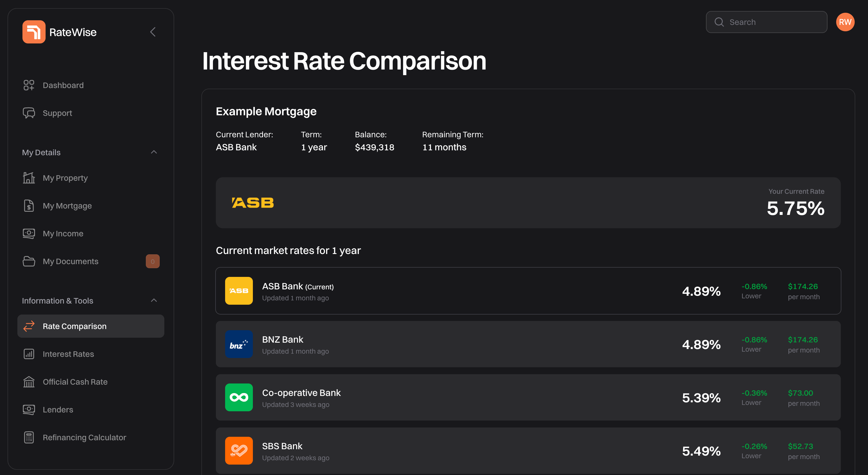Open Official Cash Rate page

pyautogui.click(x=91, y=382)
